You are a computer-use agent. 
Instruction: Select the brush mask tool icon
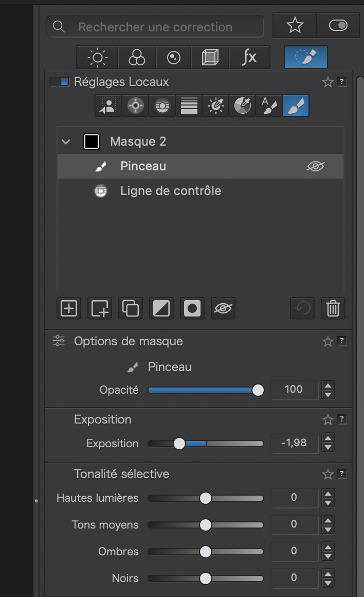(296, 106)
